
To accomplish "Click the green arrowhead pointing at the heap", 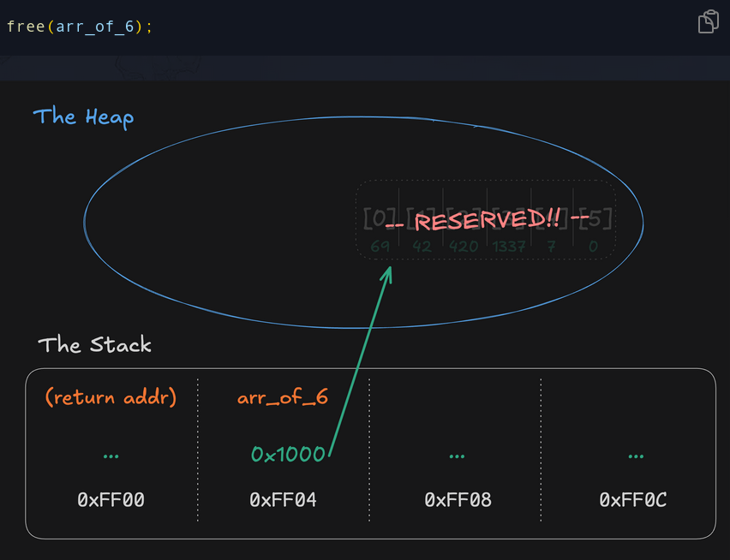I will tap(388, 273).
